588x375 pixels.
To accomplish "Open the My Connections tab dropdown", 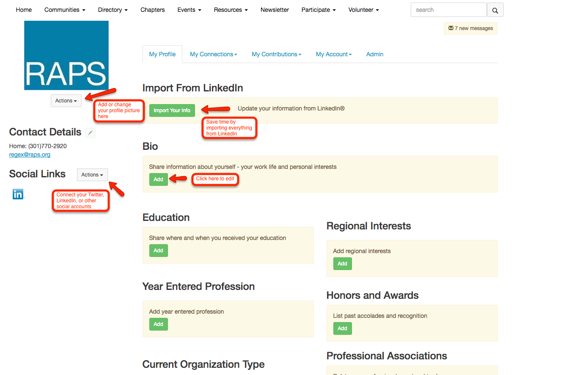I will (x=214, y=54).
